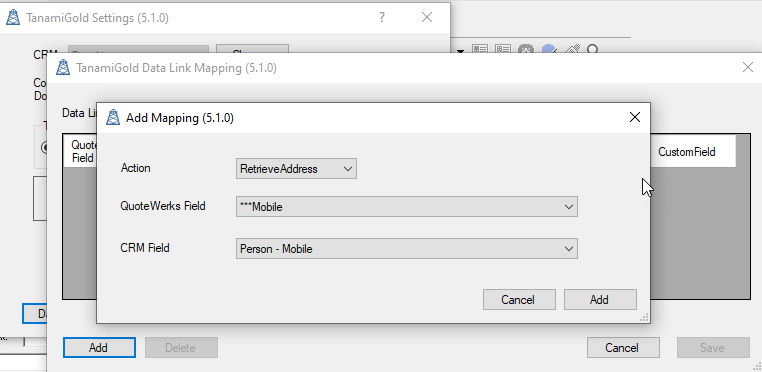Viewport: 762px width, 372px height.
Task: Expand the QuoteWerks Field combo box
Action: (x=407, y=207)
